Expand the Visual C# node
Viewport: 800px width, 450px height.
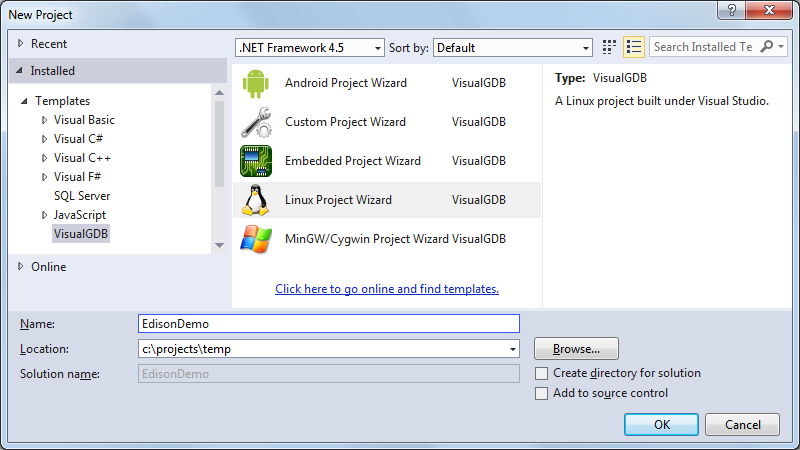point(44,139)
